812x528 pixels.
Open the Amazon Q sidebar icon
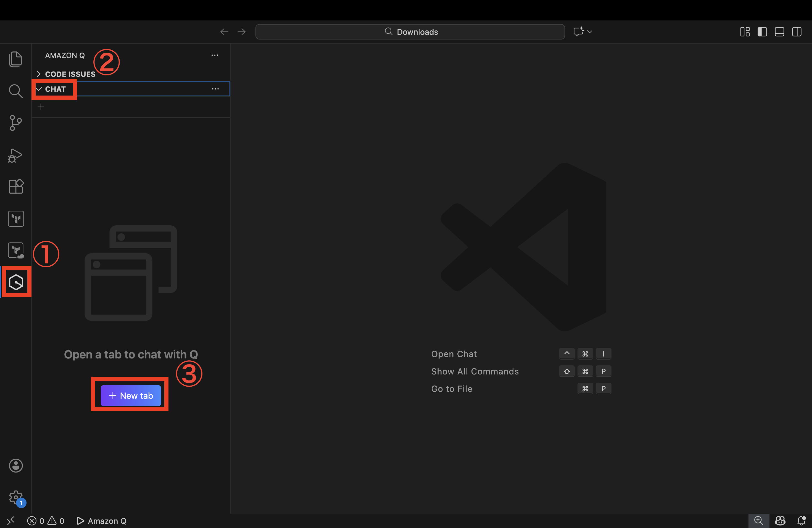(x=16, y=282)
